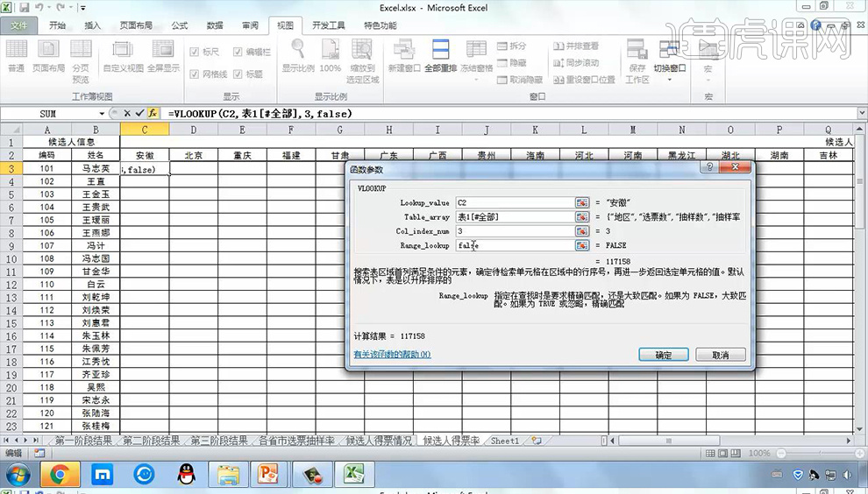Open Quick Access Toolbar customize arrow
This screenshot has height=494, width=868.
pos(83,8)
